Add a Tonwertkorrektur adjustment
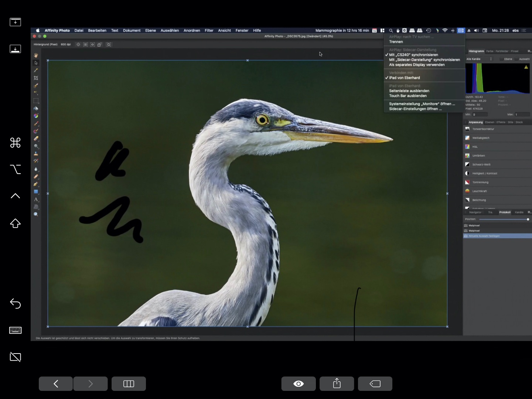 click(x=483, y=129)
